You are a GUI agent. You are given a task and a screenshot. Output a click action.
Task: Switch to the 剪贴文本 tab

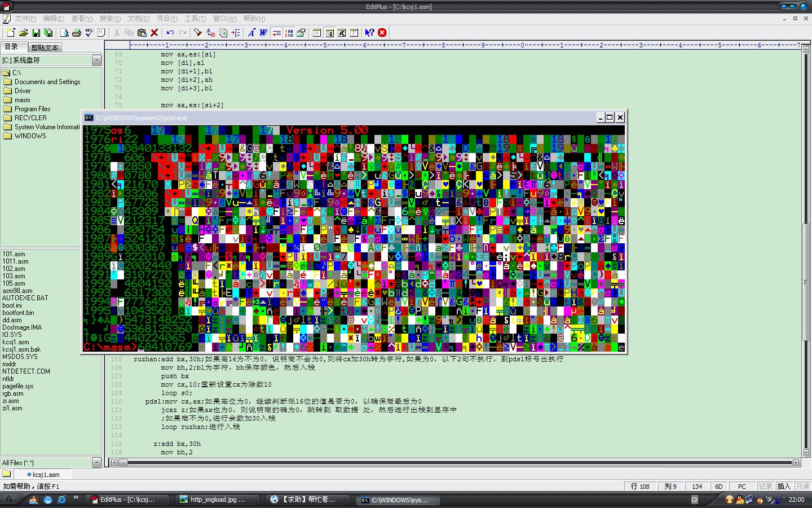click(x=45, y=47)
